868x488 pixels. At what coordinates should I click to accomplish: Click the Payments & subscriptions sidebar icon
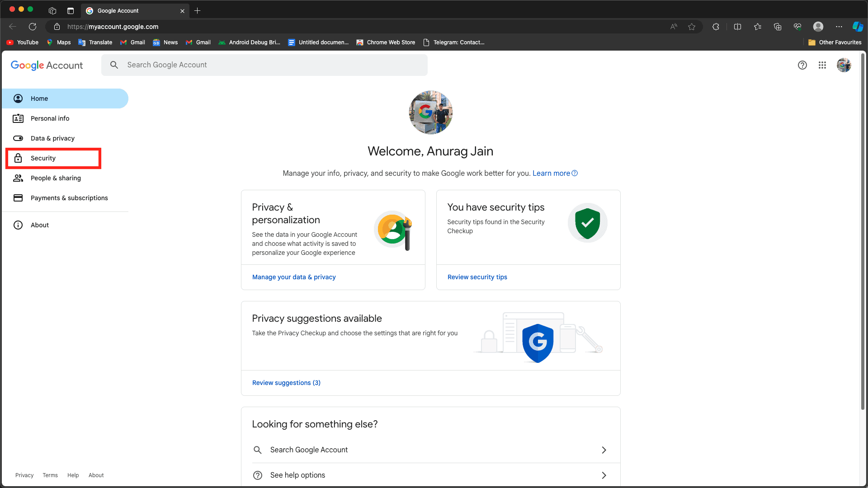18,197
